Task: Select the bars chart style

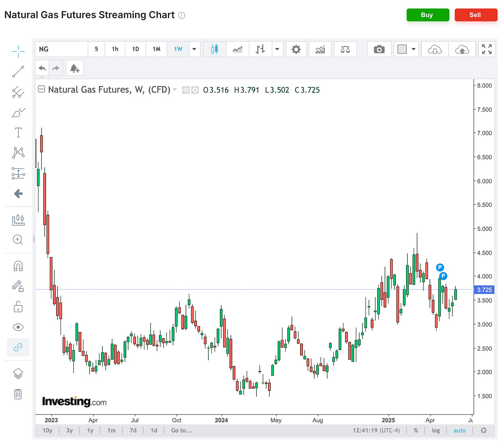Action: [260, 49]
